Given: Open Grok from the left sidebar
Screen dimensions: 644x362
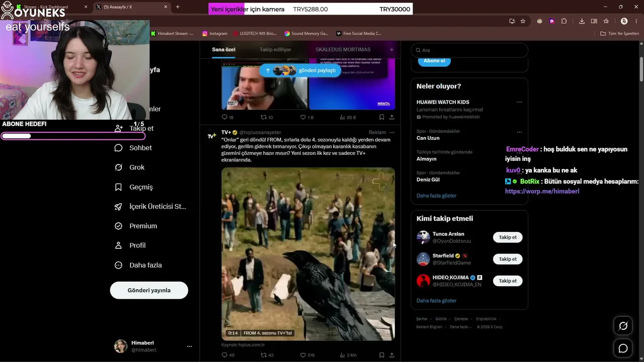Looking at the screenshot, I should point(119,167).
